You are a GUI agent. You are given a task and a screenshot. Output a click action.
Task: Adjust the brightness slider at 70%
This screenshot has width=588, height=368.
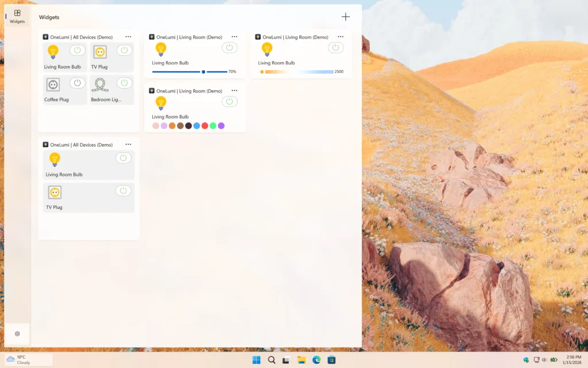point(203,71)
